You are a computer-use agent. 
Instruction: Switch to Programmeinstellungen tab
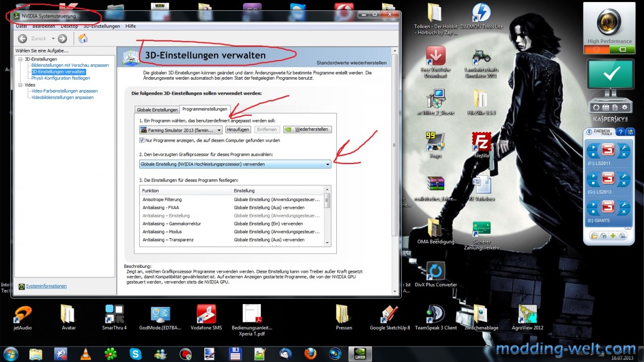(205, 109)
